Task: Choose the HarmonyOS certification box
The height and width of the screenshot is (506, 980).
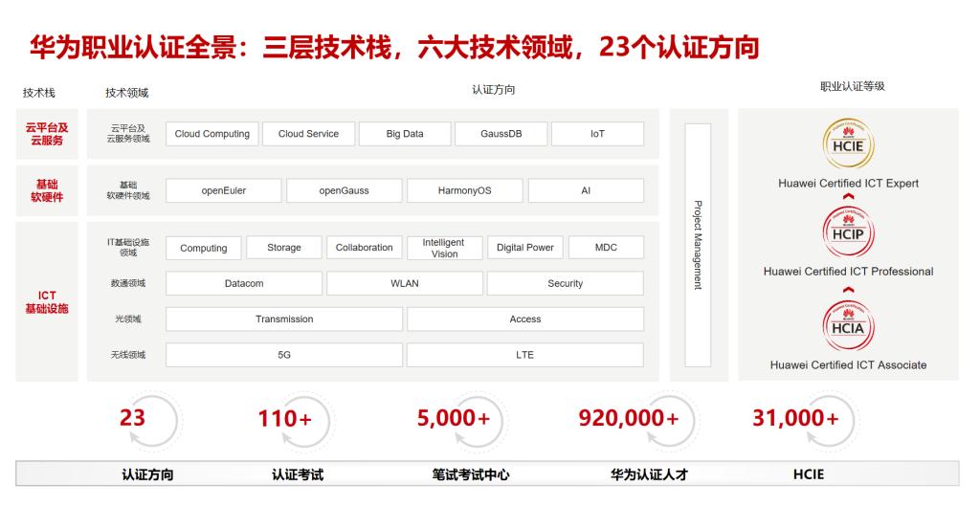Action: pos(464,190)
